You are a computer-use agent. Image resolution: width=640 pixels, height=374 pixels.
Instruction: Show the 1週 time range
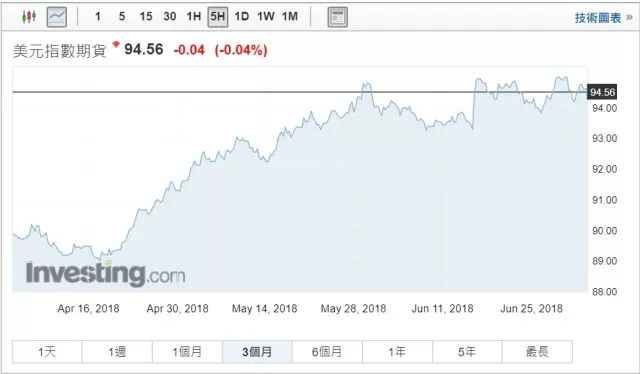(117, 352)
